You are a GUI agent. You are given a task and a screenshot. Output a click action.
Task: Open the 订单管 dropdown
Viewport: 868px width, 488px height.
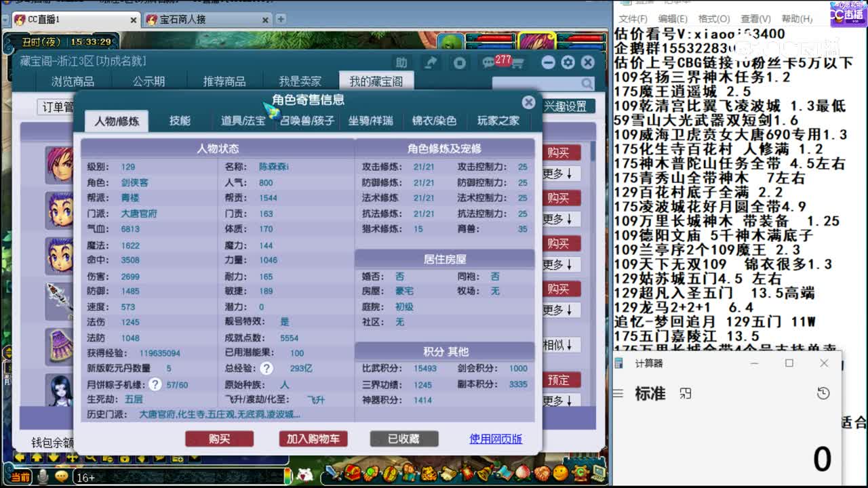[57, 107]
